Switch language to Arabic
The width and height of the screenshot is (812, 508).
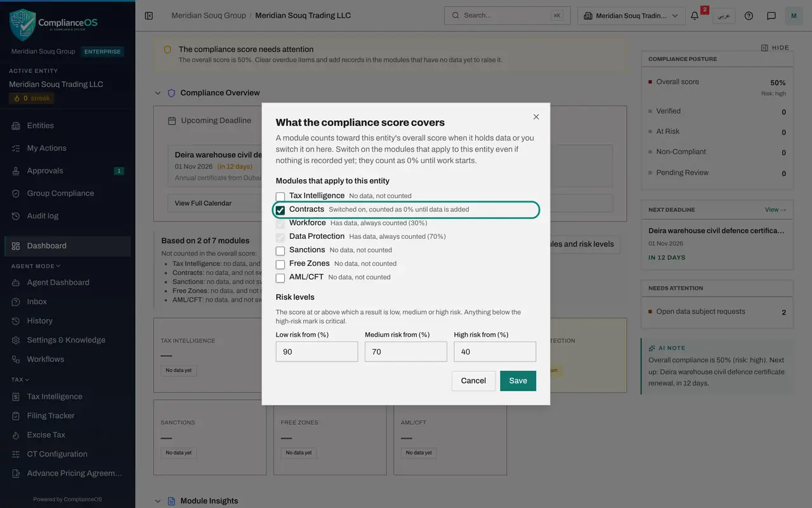(x=724, y=16)
